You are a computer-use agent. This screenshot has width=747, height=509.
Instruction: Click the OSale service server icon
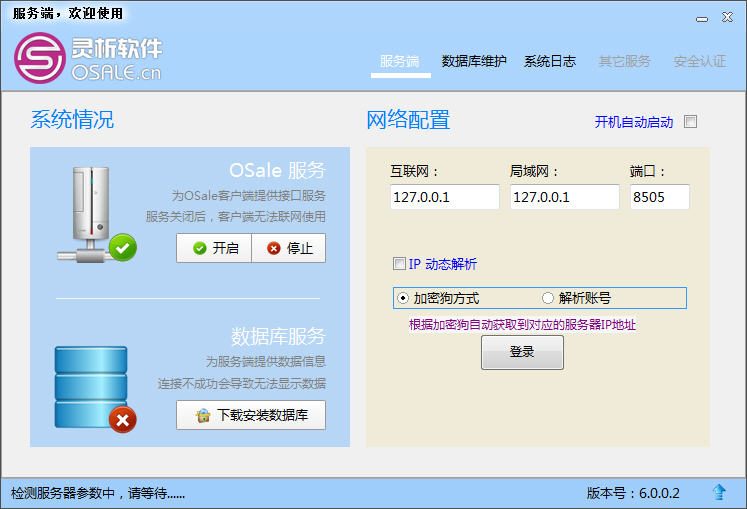91,214
